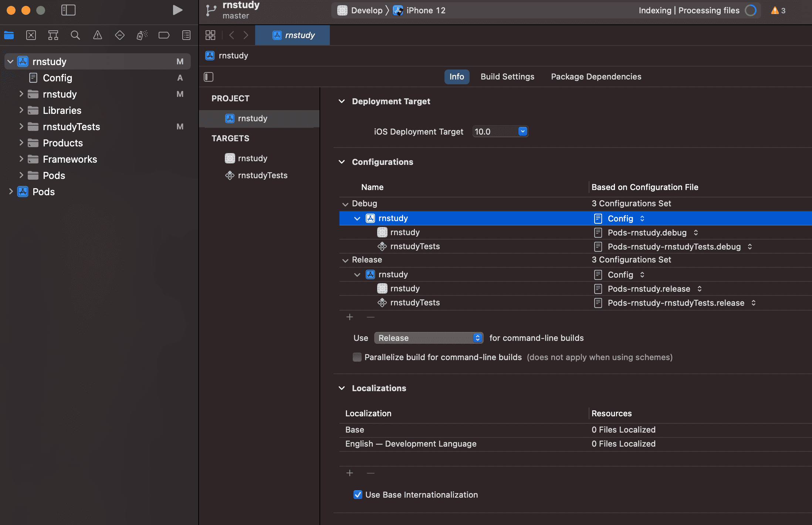Open the source control navigator

click(x=31, y=35)
